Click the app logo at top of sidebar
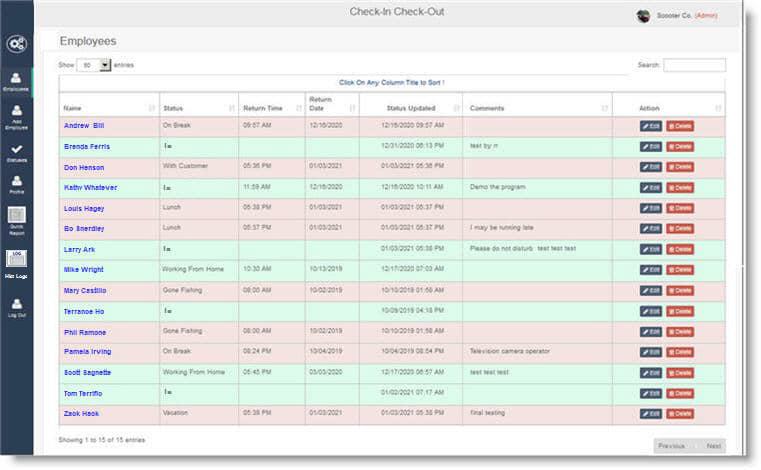761x470 pixels. pos(15,44)
